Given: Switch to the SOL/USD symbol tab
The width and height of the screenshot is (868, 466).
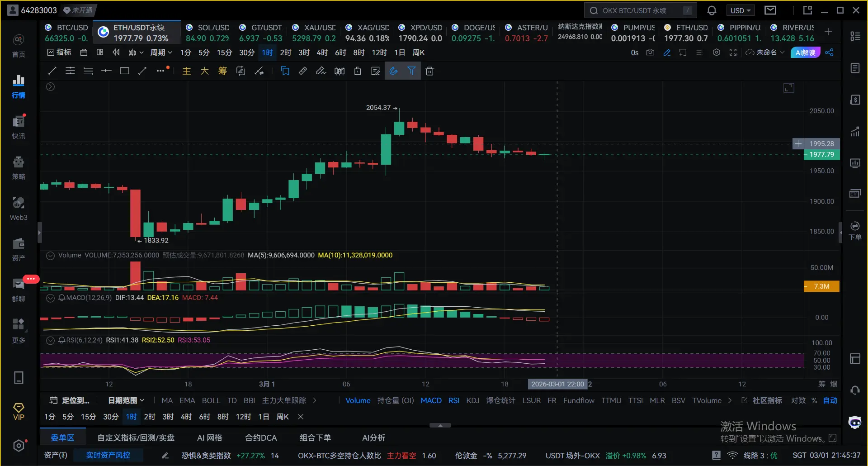Looking at the screenshot, I should 208,33.
